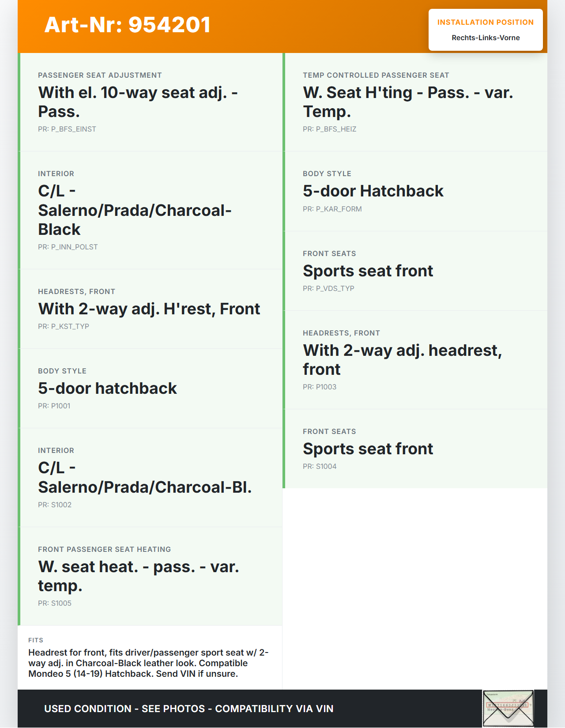Click the Salerno/Prada/Charcoal-Bl. S1002 card
This screenshot has height=728, width=565.
(x=150, y=478)
